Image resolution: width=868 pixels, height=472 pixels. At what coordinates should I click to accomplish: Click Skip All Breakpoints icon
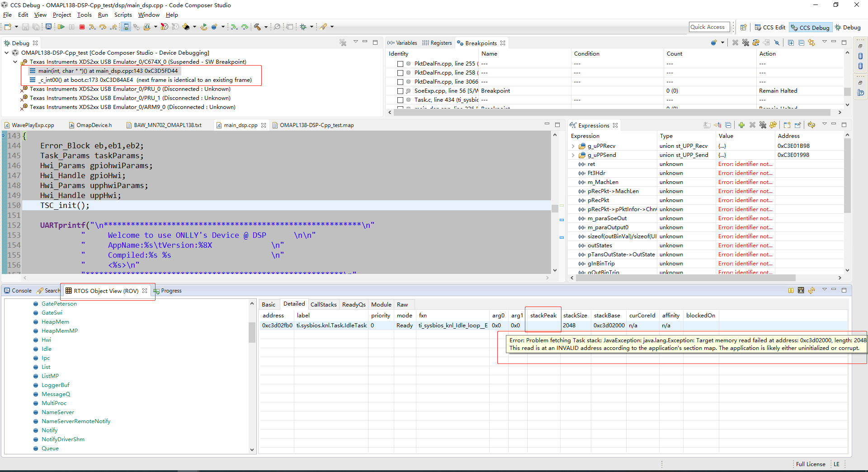(777, 43)
